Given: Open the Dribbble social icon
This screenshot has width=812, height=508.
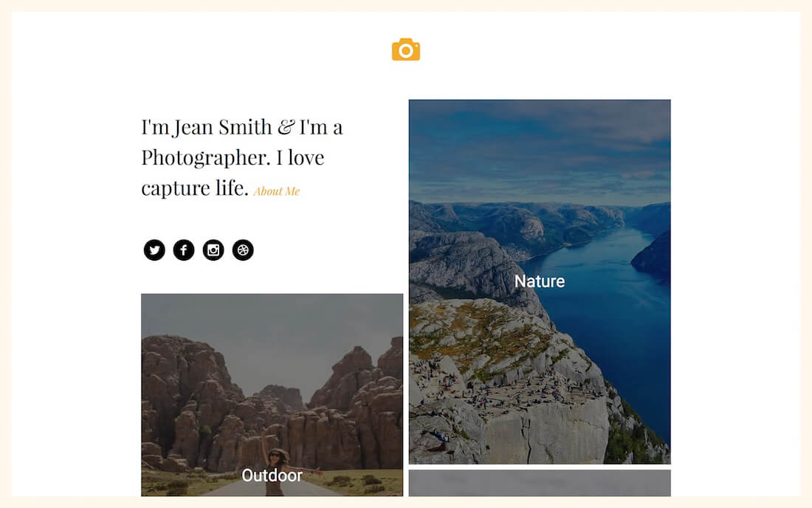Looking at the screenshot, I should pyautogui.click(x=243, y=250).
